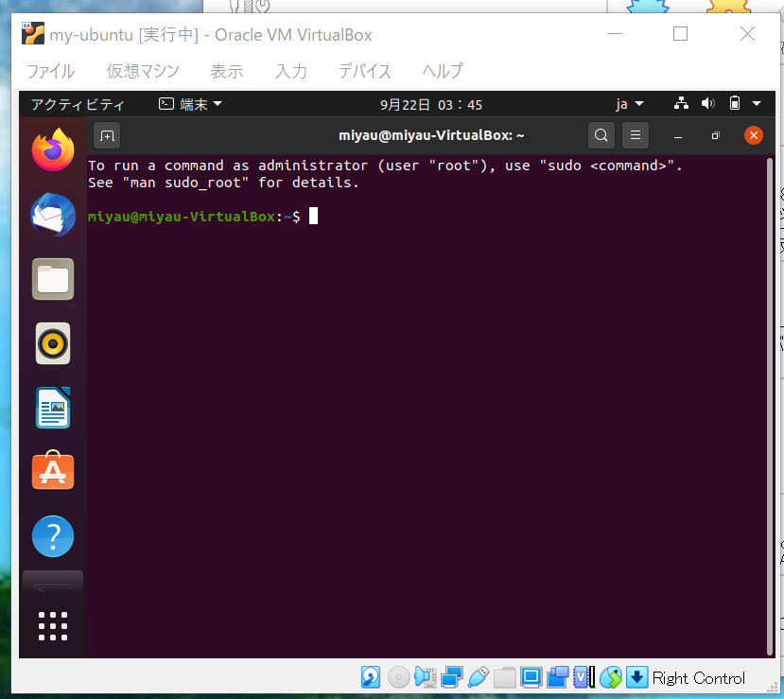Open the terminal hamburger menu
The image size is (784, 699).
pyautogui.click(x=636, y=135)
